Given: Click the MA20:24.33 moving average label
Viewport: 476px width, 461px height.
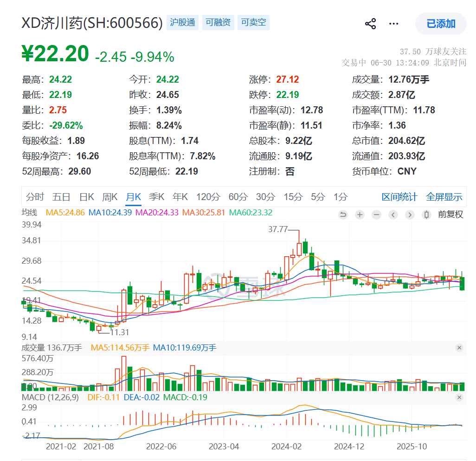Looking at the screenshot, I should [x=157, y=213].
